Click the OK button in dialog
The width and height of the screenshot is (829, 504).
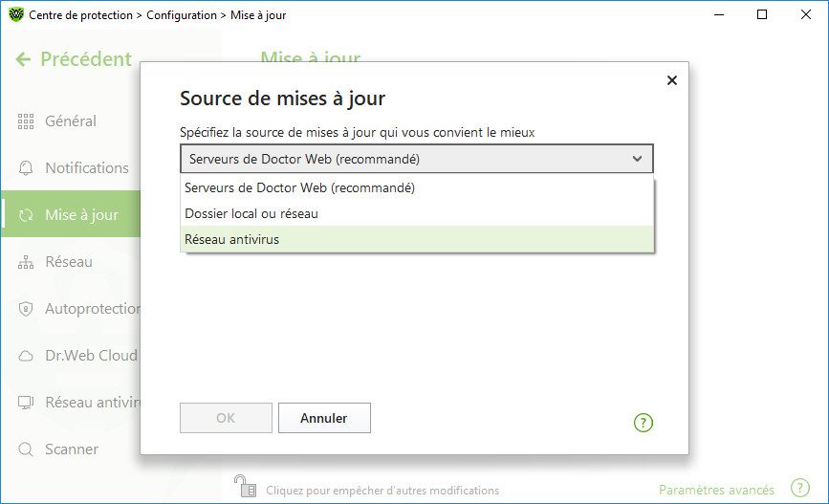pos(226,418)
